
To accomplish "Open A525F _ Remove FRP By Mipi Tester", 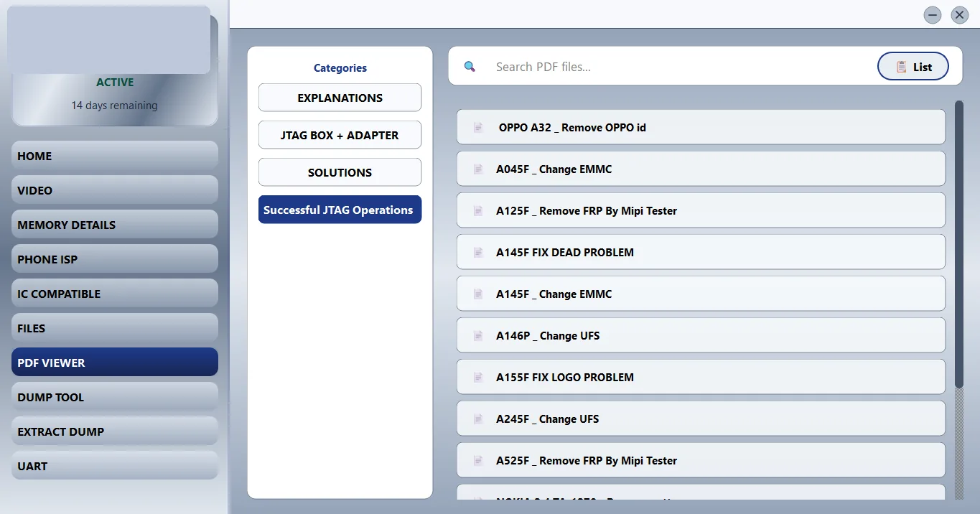I will [701, 460].
